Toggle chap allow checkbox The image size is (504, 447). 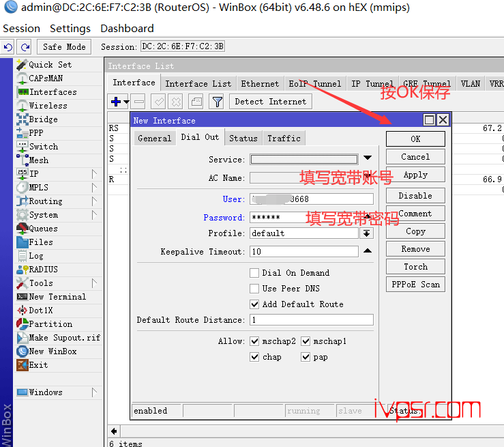pos(254,357)
